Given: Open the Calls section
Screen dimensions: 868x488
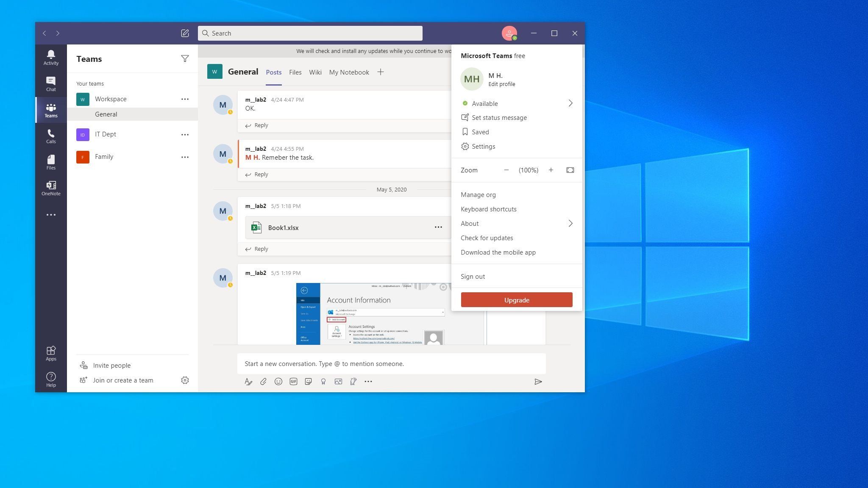Looking at the screenshot, I should [x=51, y=136].
